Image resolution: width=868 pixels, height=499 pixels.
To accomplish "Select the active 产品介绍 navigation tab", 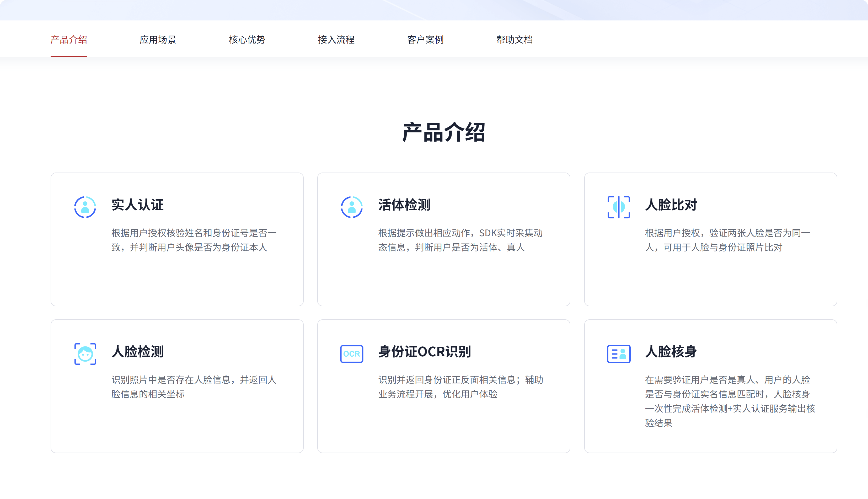I will point(68,40).
